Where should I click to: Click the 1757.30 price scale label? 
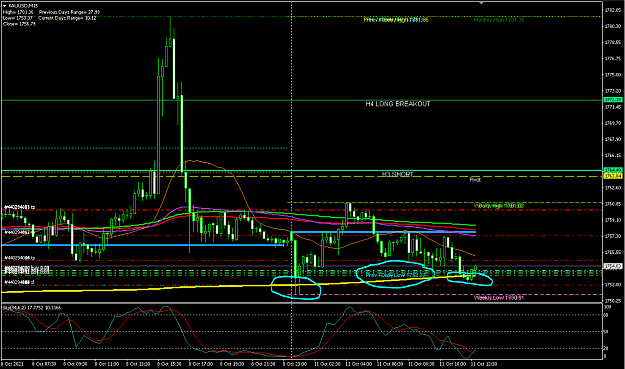point(612,236)
